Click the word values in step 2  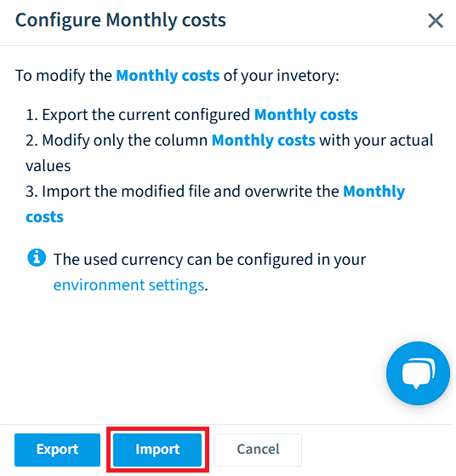pyautogui.click(x=48, y=166)
